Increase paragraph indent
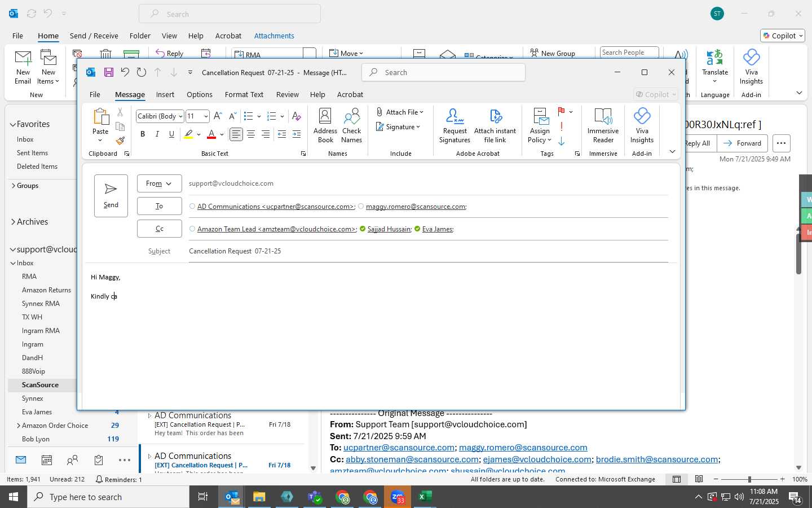The height and width of the screenshot is (508, 812). pos(297,134)
